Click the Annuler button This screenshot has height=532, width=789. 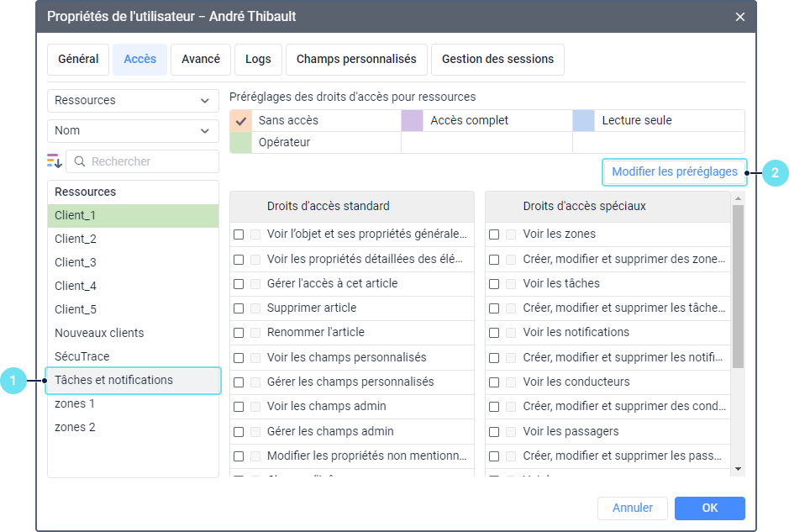(x=632, y=508)
